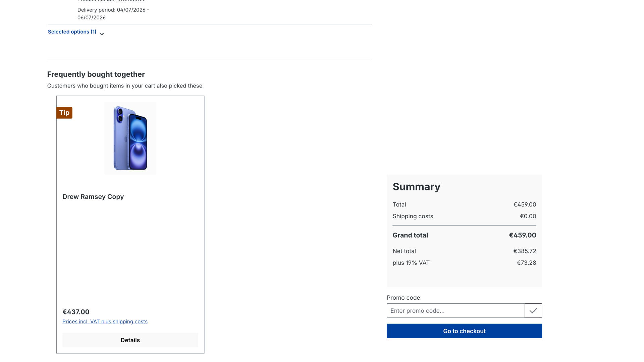Open the Drew Ramsey Copy product title
This screenshot has height=362, width=644.
click(93, 197)
